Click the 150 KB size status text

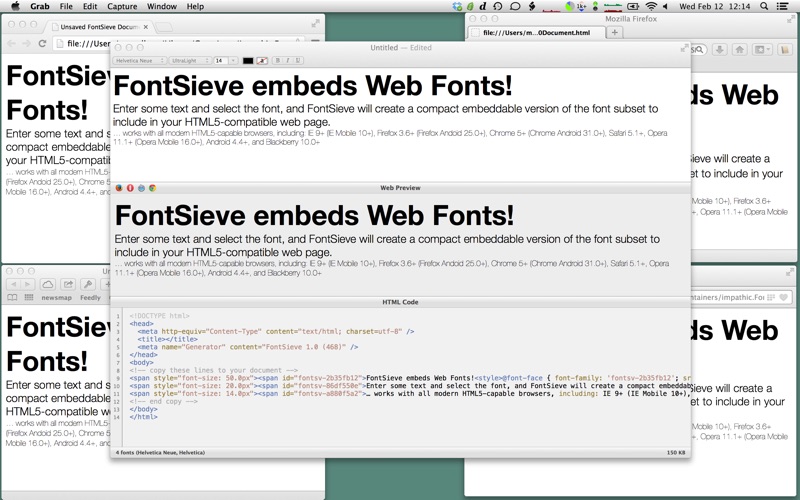[x=676, y=453]
